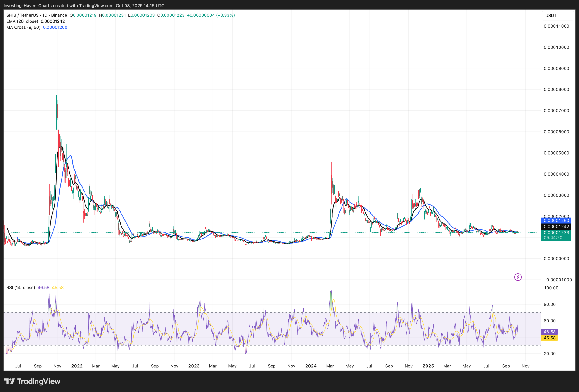Image resolution: width=579 pixels, height=392 pixels.
Task: Click the green 0.00001223 current price label
Action: pos(556,232)
